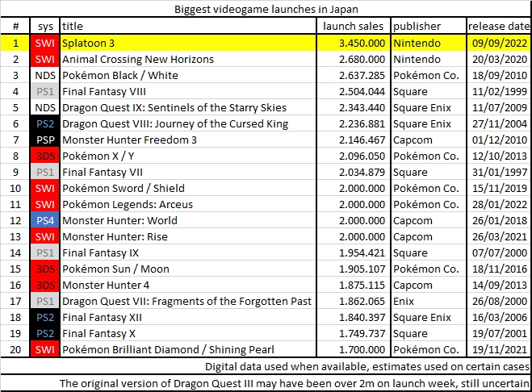Click the red SWI cell beside Splatoon 3
The image size is (532, 392).
click(46, 43)
